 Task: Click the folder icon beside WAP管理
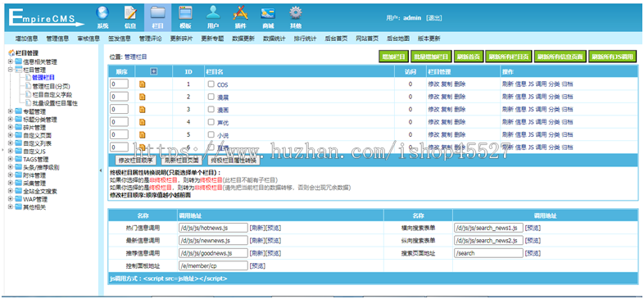pos(19,199)
